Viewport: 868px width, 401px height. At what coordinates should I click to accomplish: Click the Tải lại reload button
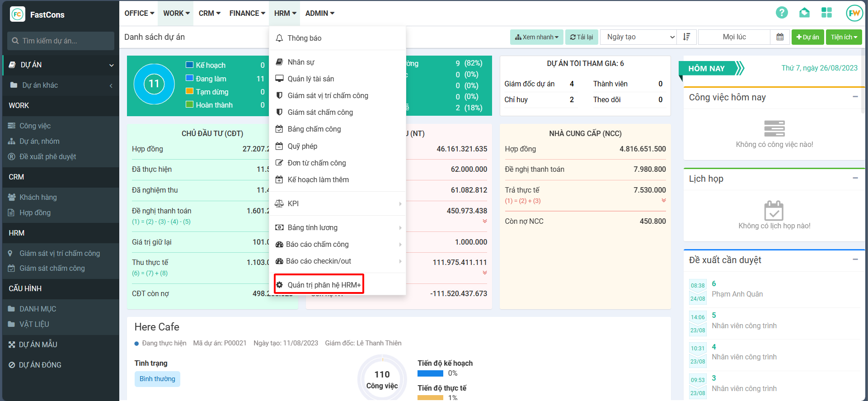click(582, 37)
